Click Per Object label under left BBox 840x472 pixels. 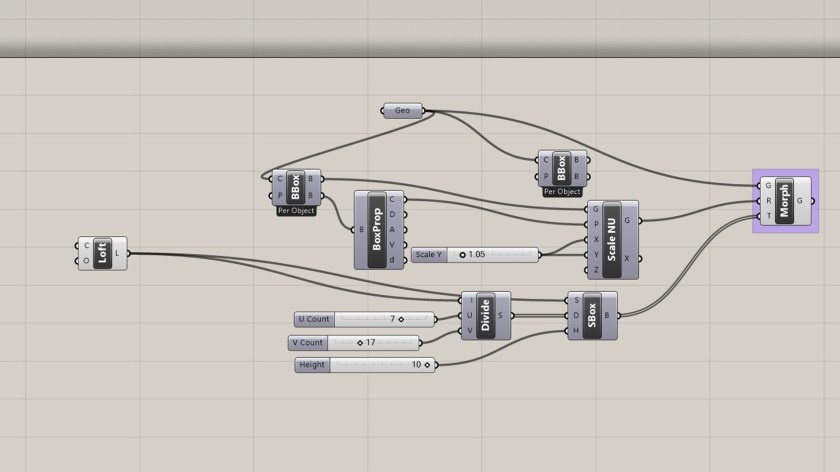coord(296,211)
